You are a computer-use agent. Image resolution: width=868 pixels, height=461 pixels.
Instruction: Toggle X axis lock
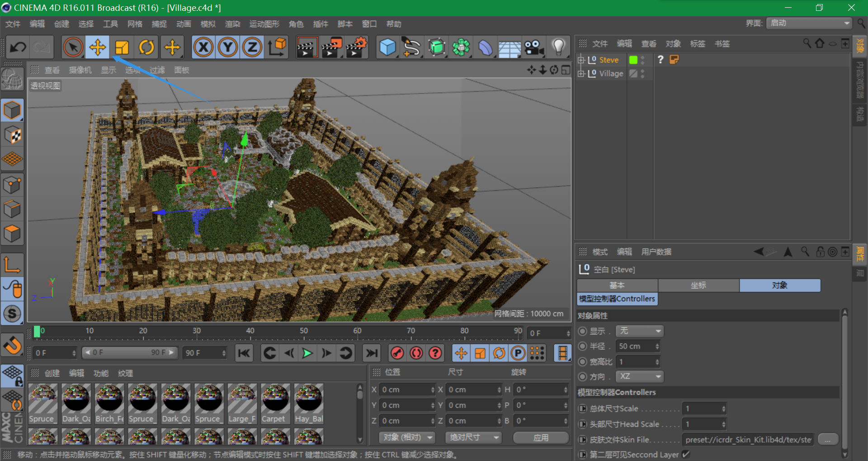[203, 47]
